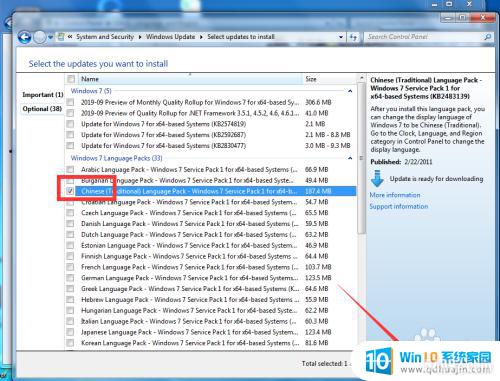The image size is (500, 381).
Task: Check Arabic Language Pack checkbox
Action: [70, 169]
